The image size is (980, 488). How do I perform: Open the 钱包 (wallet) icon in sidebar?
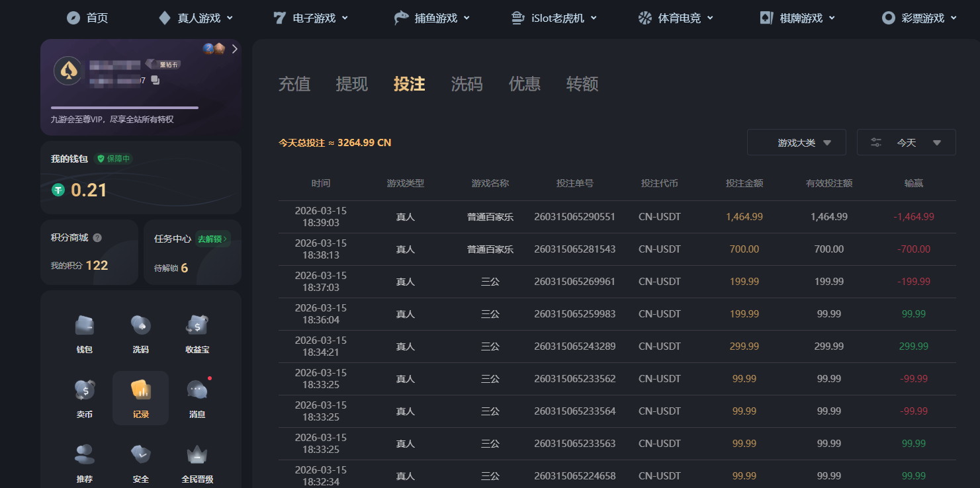[x=84, y=334]
